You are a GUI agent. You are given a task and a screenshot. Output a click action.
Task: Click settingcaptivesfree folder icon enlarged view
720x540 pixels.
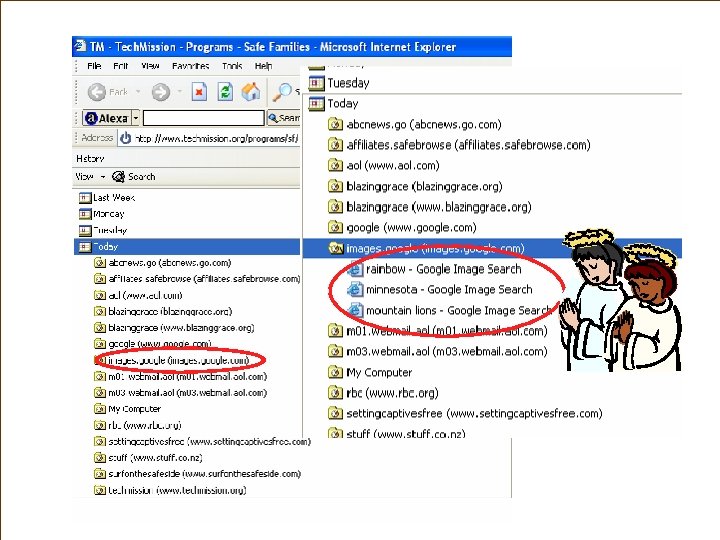pos(335,414)
